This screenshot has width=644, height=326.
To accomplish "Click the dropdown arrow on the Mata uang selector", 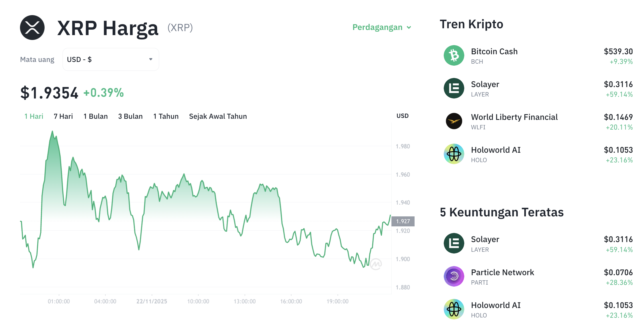I will coord(151,59).
